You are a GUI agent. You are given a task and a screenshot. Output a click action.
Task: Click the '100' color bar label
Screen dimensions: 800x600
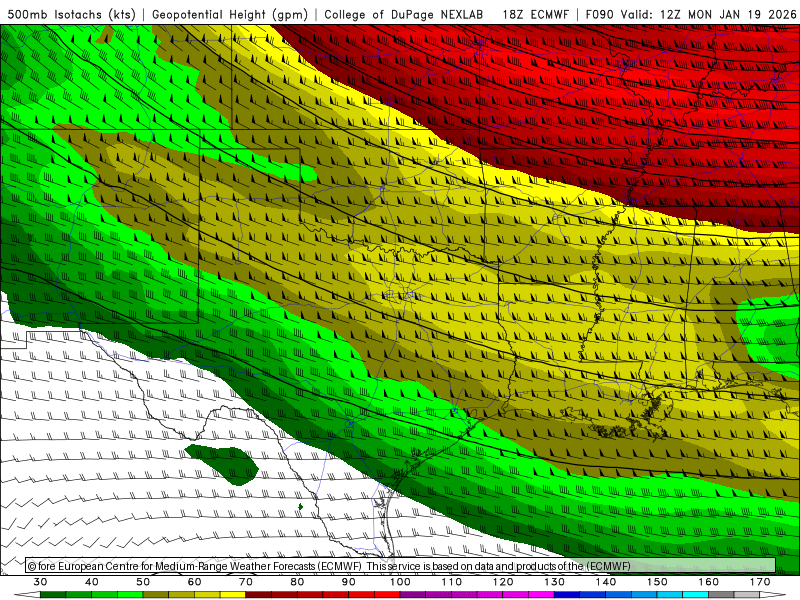point(400,582)
